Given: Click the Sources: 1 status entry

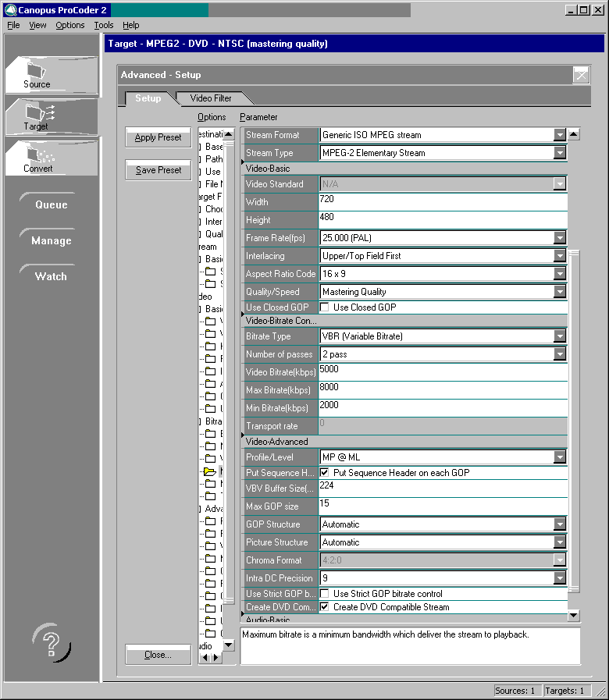Looking at the screenshot, I should [x=517, y=690].
